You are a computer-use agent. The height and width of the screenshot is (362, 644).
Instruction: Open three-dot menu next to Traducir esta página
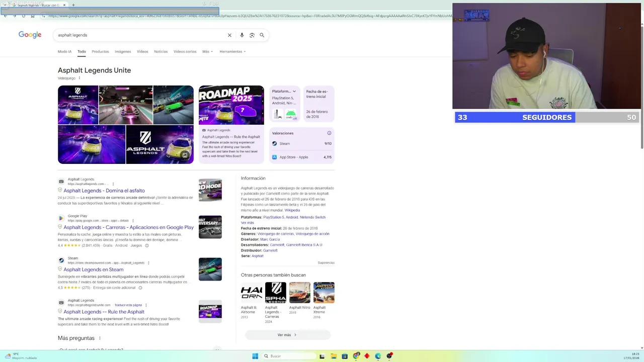pos(146,305)
